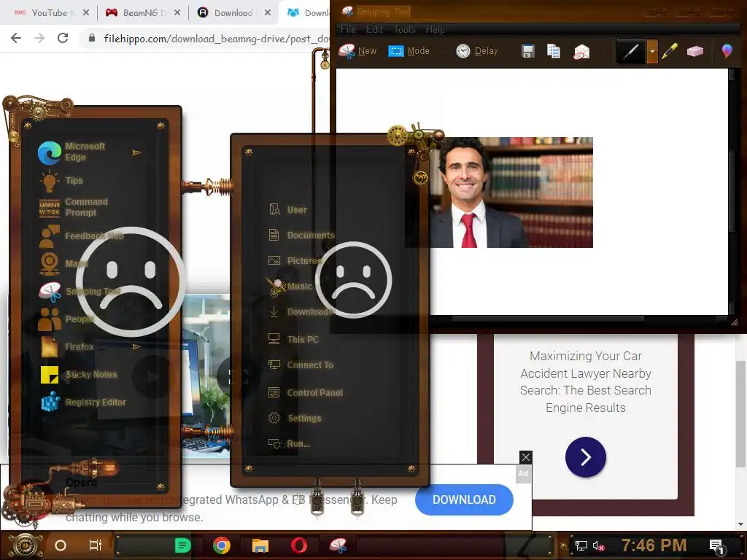Click the Car Accident Lawyer ad text
Viewport: 747px width, 560px height.
[586, 382]
